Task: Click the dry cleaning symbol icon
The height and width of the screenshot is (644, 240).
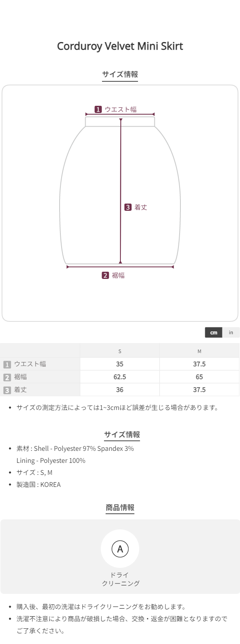Action: tap(120, 549)
